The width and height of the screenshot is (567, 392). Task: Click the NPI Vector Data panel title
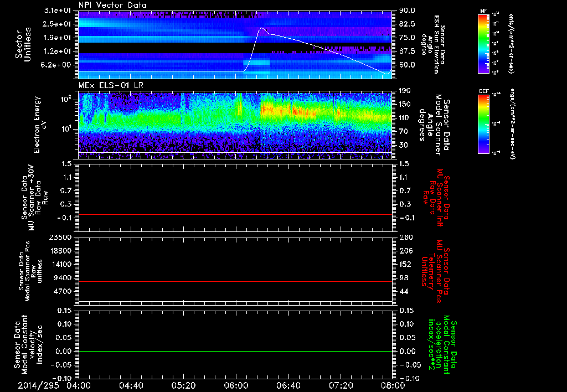pos(113,5)
